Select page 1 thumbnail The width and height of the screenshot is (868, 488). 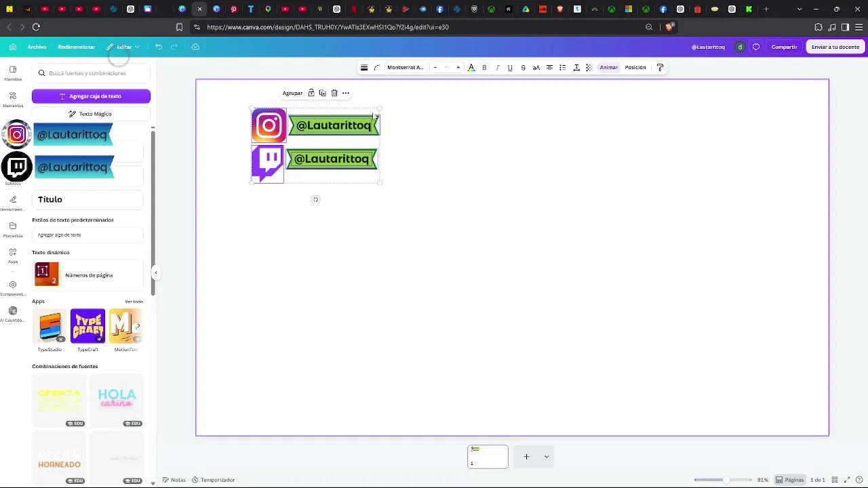click(x=488, y=457)
